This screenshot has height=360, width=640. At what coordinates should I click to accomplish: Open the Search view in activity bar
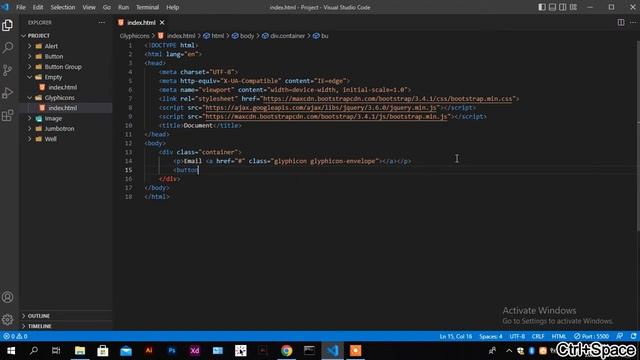point(7,48)
